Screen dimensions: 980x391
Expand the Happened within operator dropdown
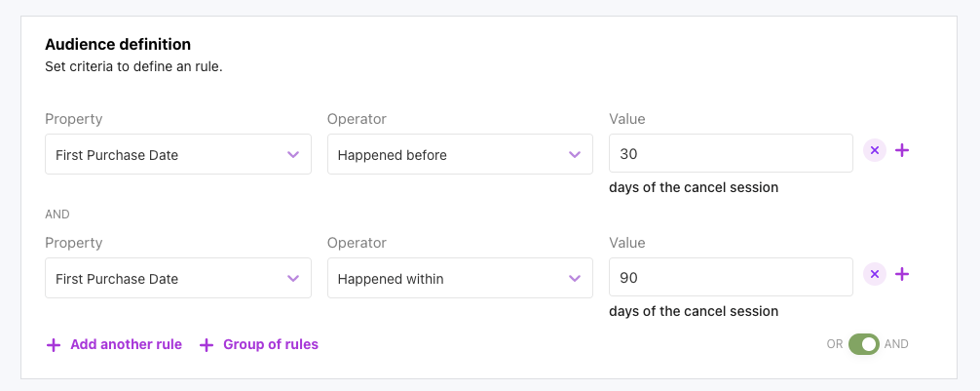pos(448,278)
